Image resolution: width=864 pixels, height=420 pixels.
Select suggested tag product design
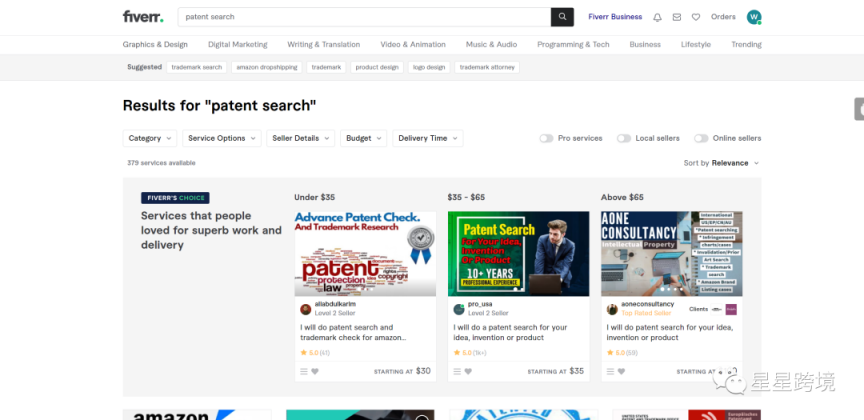point(377,67)
